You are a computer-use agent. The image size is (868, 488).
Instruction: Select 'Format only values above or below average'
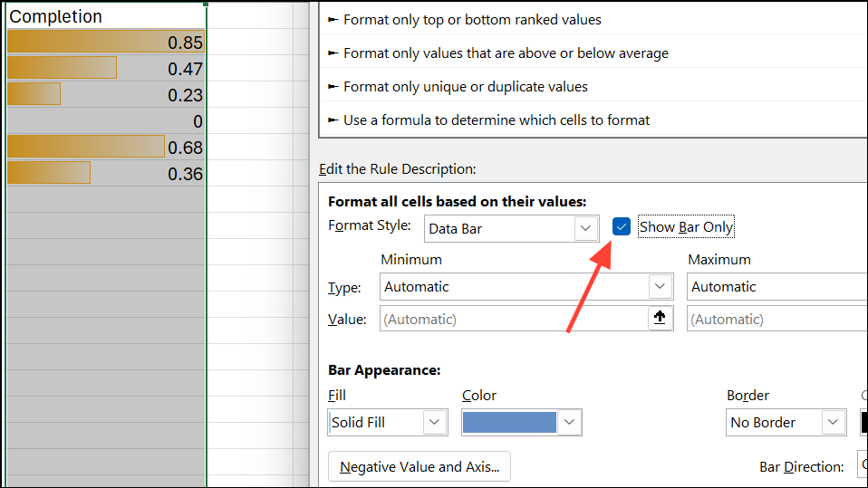click(506, 53)
